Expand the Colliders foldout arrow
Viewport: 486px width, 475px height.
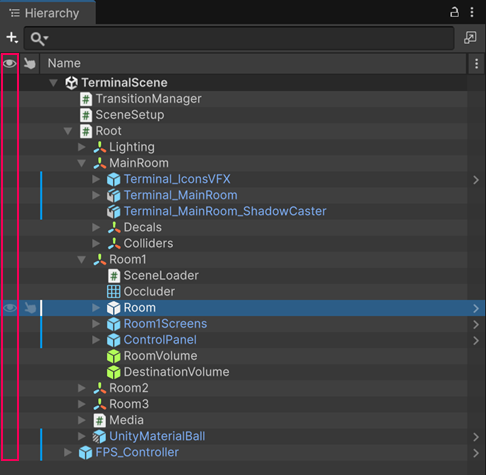tap(96, 243)
